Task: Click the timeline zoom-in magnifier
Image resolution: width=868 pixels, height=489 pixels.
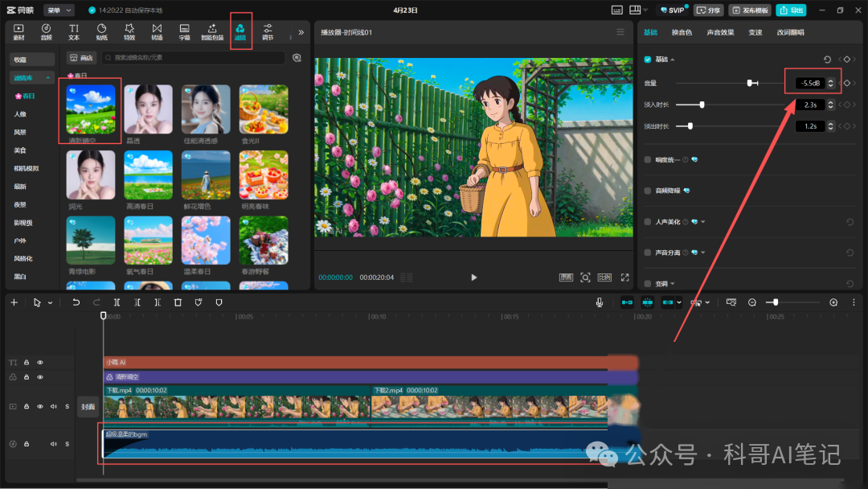Action: [833, 302]
